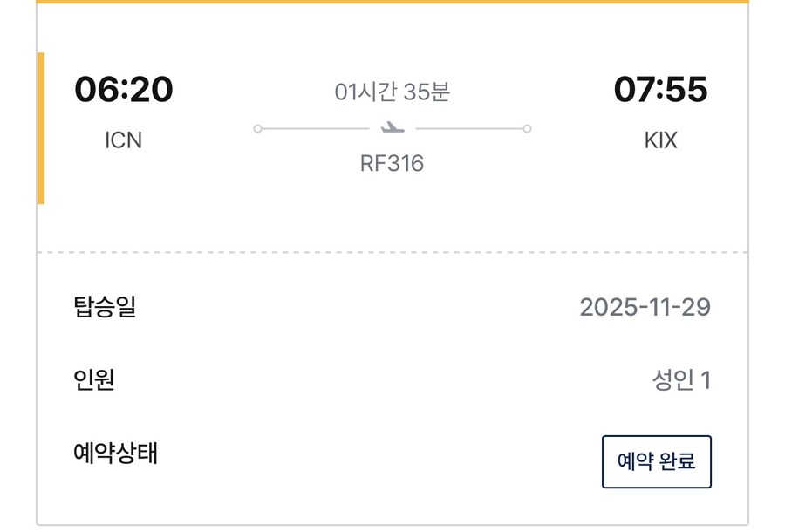Viewport: 785px width, 532px height.
Task: Select the ICN departure airport code
Action: [x=123, y=140]
